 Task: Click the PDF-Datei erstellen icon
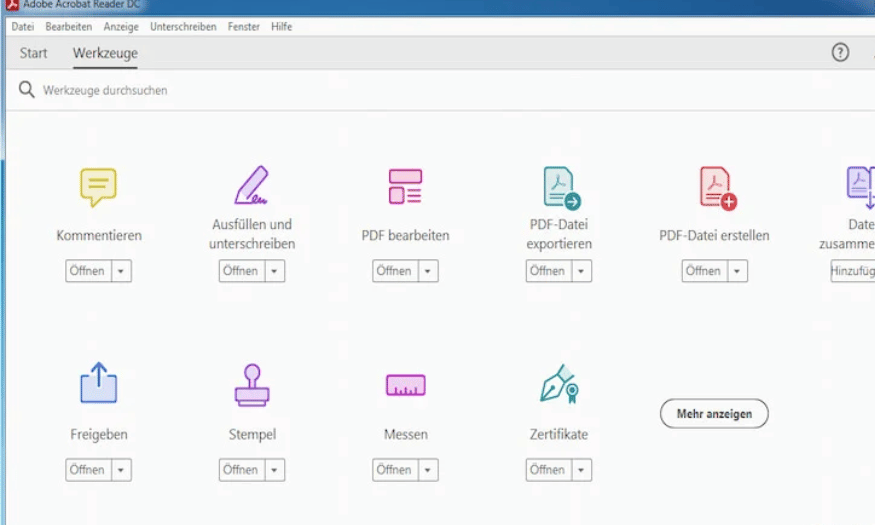click(718, 188)
